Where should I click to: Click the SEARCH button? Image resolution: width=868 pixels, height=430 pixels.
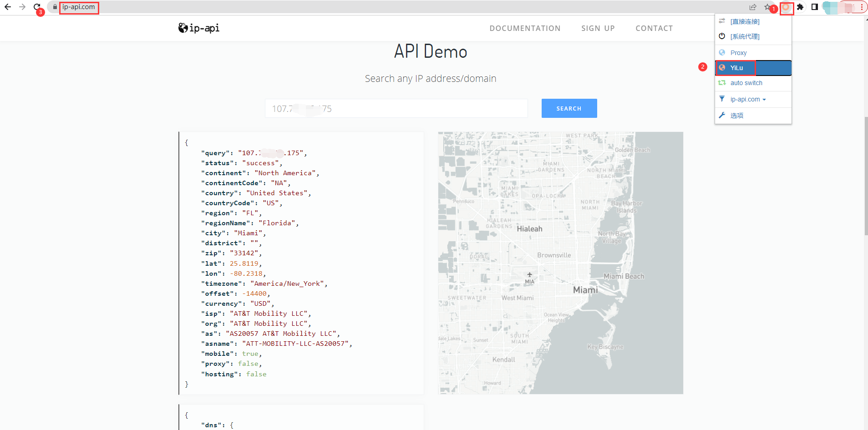point(569,108)
